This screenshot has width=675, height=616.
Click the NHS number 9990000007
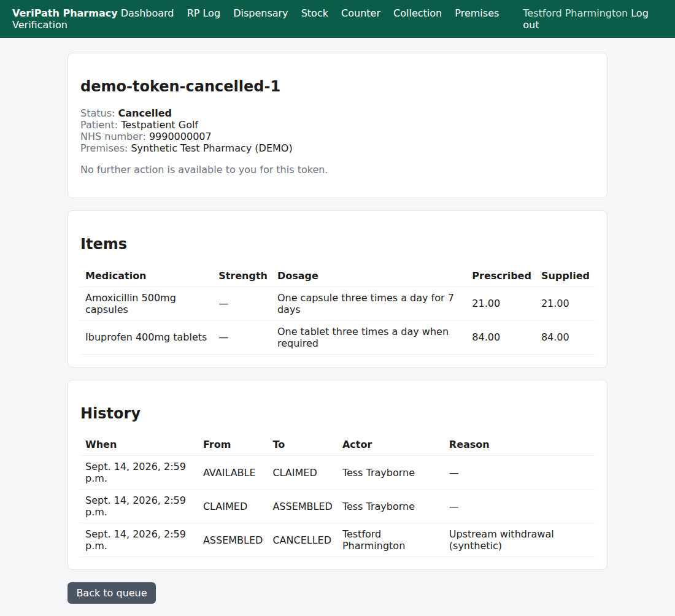click(x=180, y=136)
